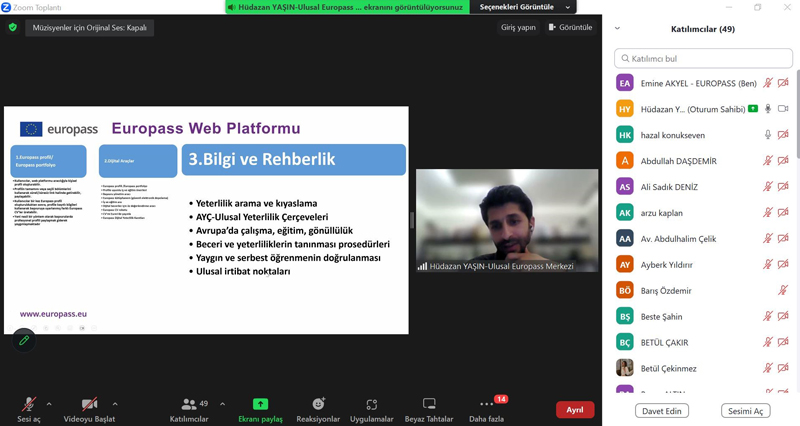Image resolution: width=800 pixels, height=426 pixels.
Task: Click Ayberk Yıldırır camera-off icon
Action: 783,264
